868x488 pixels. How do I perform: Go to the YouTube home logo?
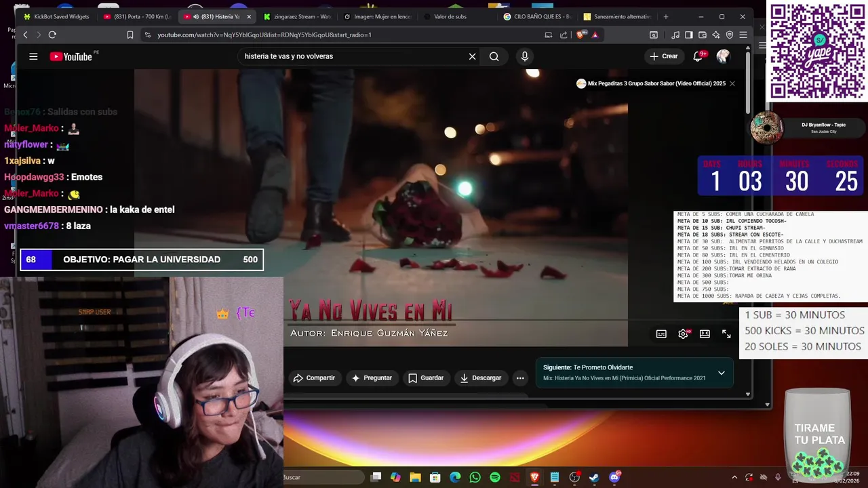[x=71, y=56]
